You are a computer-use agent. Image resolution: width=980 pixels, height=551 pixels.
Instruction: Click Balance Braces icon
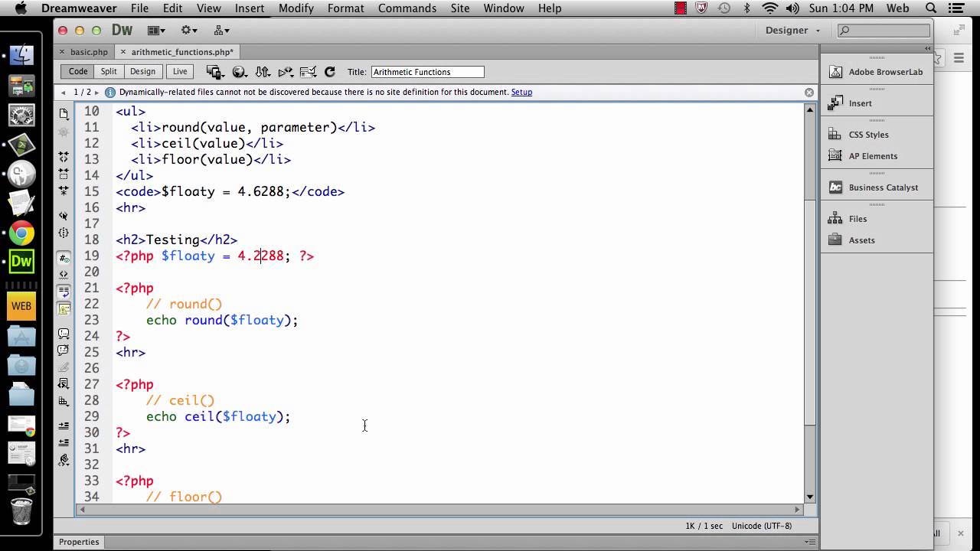(x=64, y=233)
